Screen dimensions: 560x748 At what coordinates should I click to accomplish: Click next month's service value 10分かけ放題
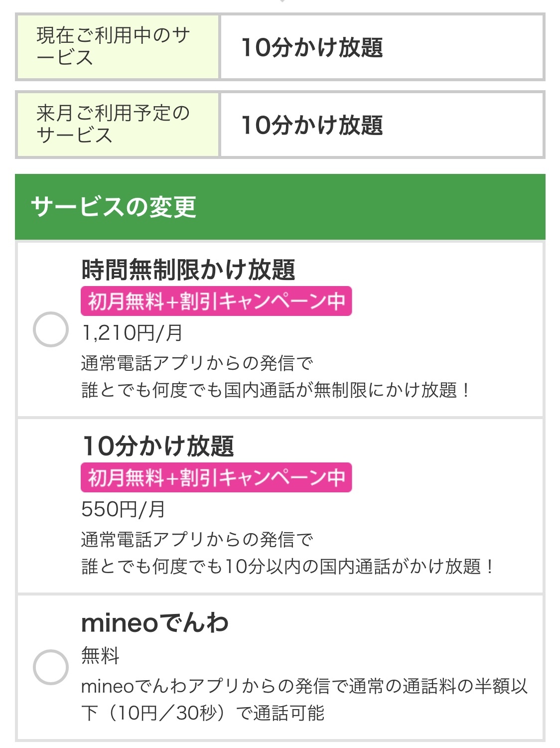pyautogui.click(x=312, y=125)
